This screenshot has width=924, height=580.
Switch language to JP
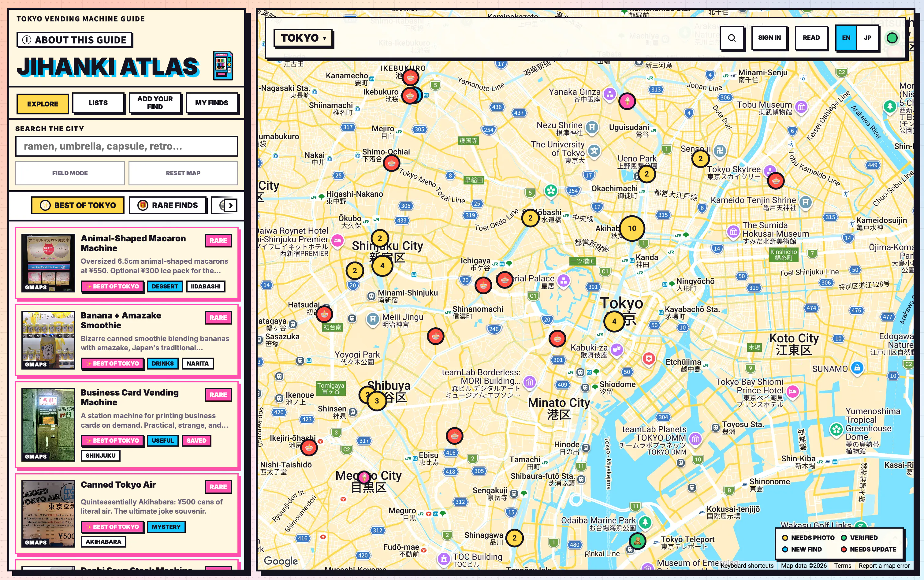point(868,38)
